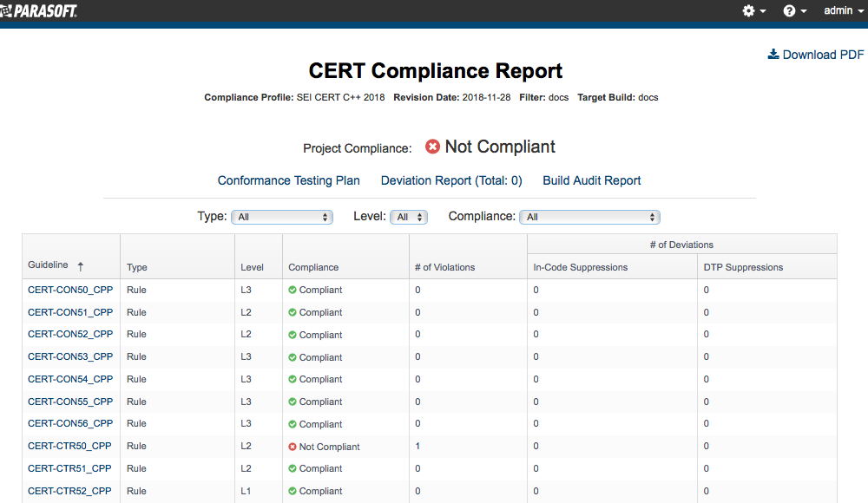Click the red X icon in CERT-CTR50_CPP row
This screenshot has width=868, height=503.
(293, 447)
